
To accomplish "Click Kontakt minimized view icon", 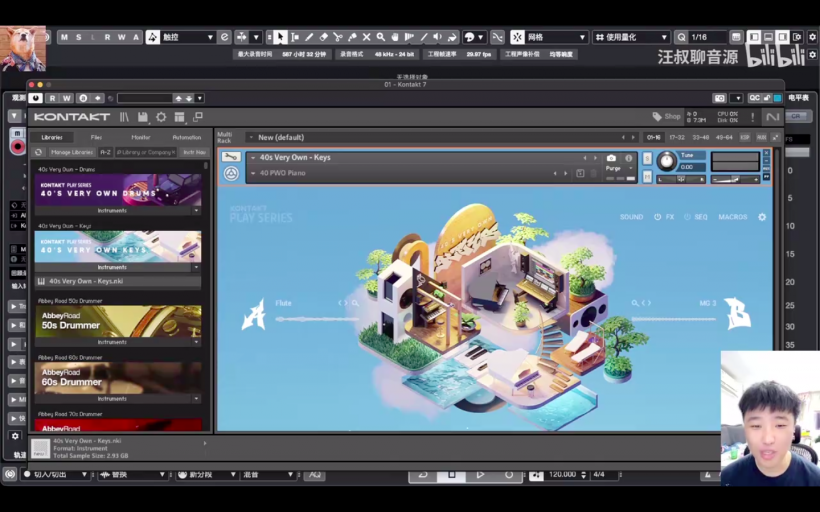I will click(198, 117).
